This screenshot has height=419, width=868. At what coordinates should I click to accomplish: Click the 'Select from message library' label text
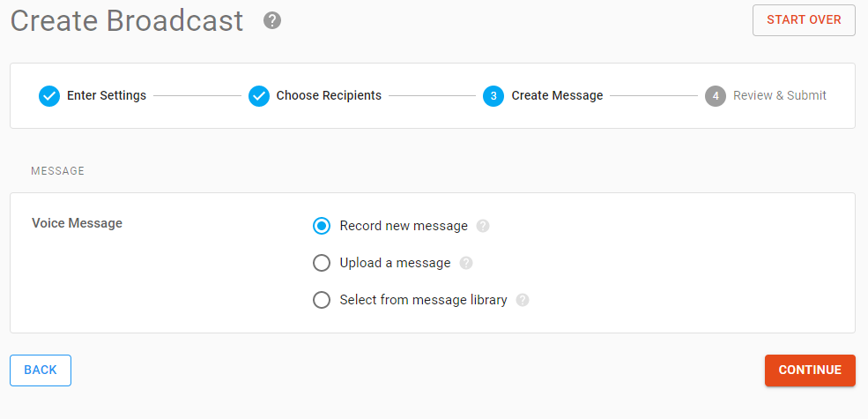tap(424, 300)
